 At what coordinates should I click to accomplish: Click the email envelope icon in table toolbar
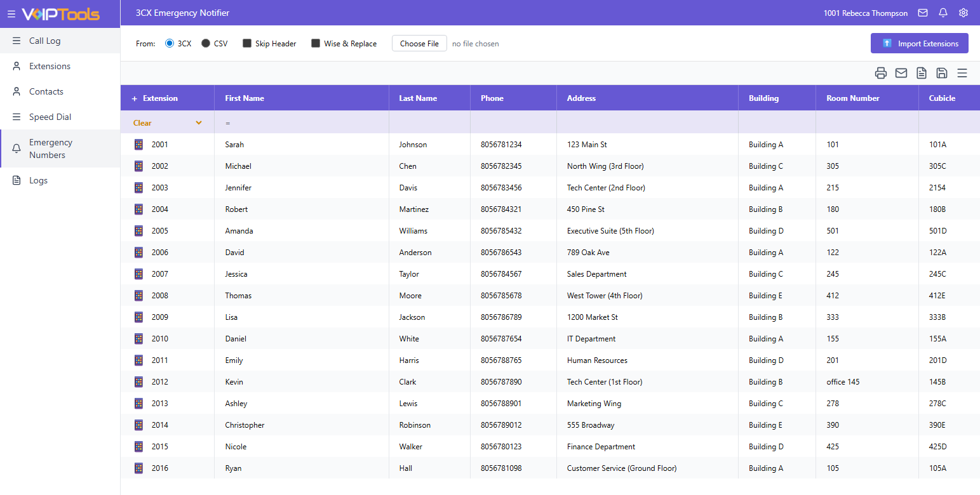(x=901, y=73)
